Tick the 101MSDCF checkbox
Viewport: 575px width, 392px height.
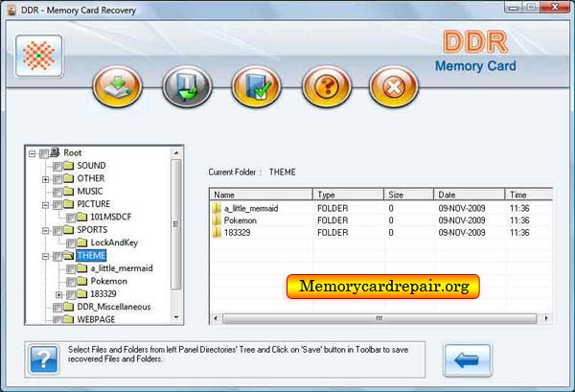(x=71, y=218)
